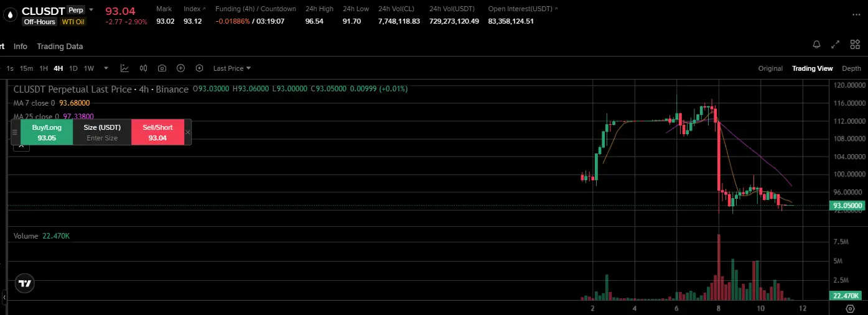
Task: Click the 93.05000 current price label on axis
Action: [847, 206]
